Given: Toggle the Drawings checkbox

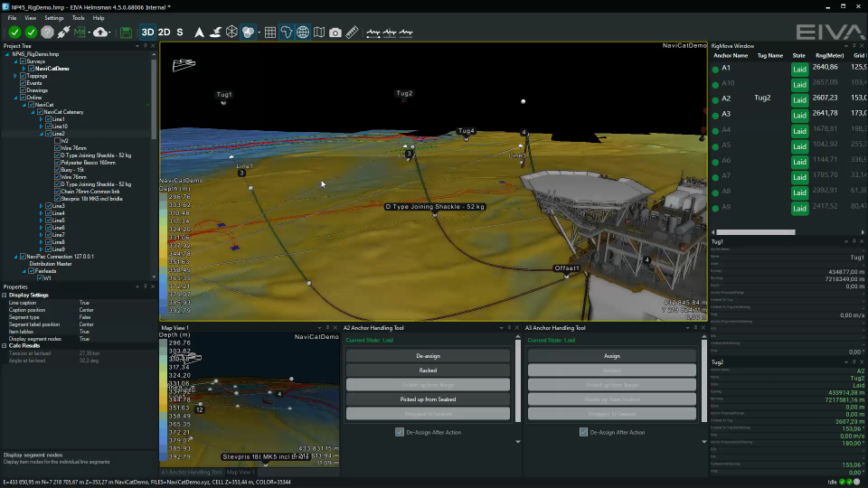Looking at the screenshot, I should (x=23, y=90).
